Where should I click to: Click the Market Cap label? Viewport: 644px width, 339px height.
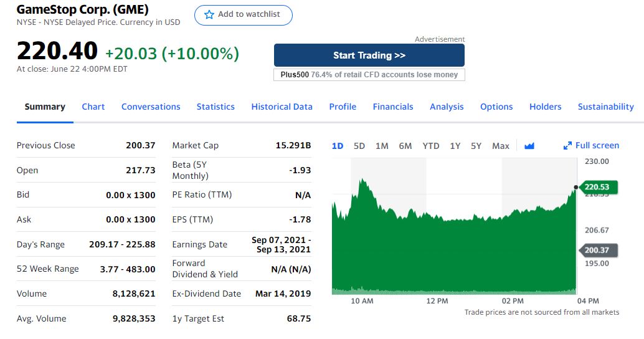(196, 145)
